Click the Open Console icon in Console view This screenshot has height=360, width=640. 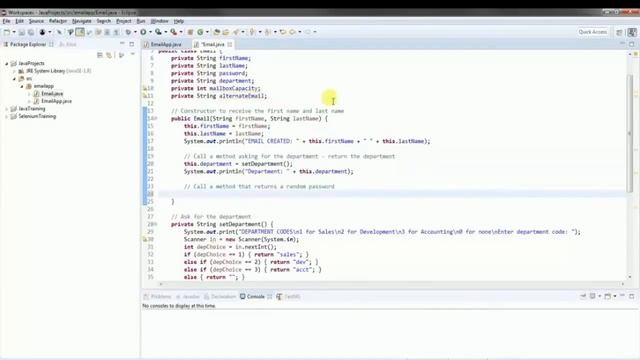pos(608,296)
